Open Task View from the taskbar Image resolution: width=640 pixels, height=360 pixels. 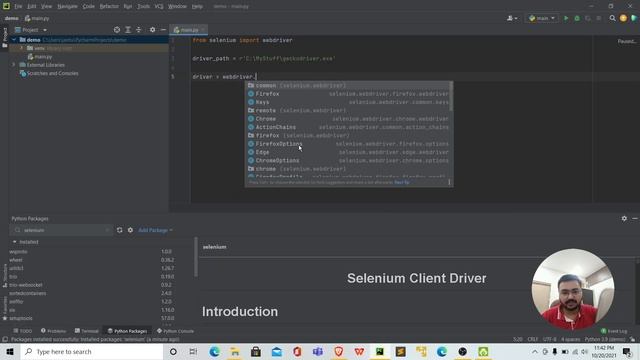[193, 351]
